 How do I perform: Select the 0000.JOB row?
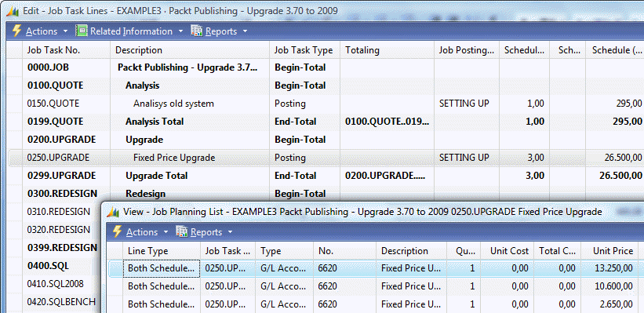pos(326,67)
